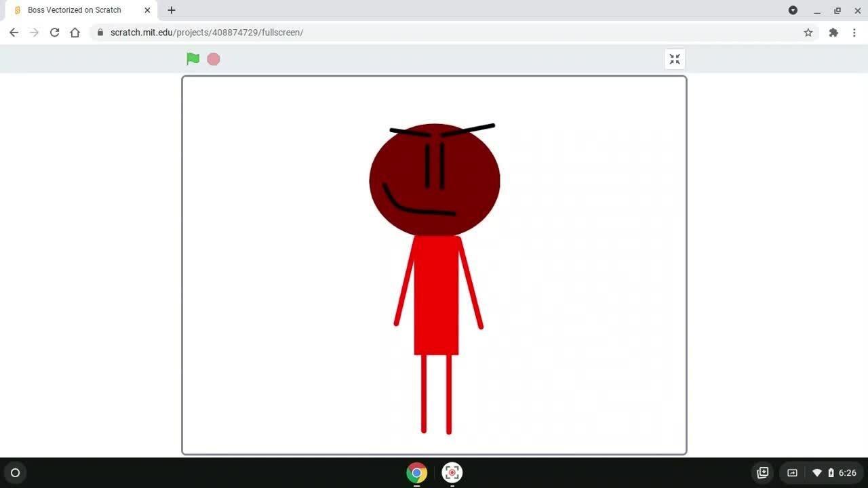This screenshot has height=488, width=868.
Task: Click the green flag to start project
Action: pos(193,59)
